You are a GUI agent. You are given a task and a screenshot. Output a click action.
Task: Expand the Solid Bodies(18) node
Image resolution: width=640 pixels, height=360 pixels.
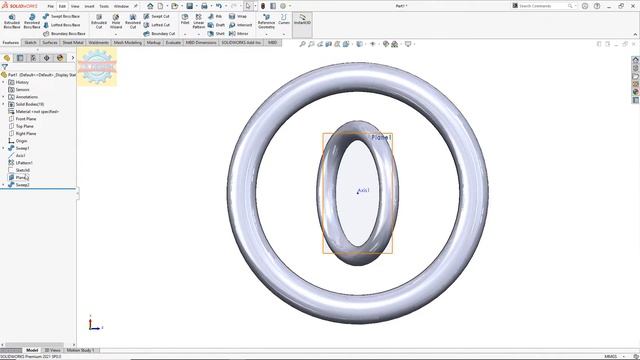(x=4, y=104)
